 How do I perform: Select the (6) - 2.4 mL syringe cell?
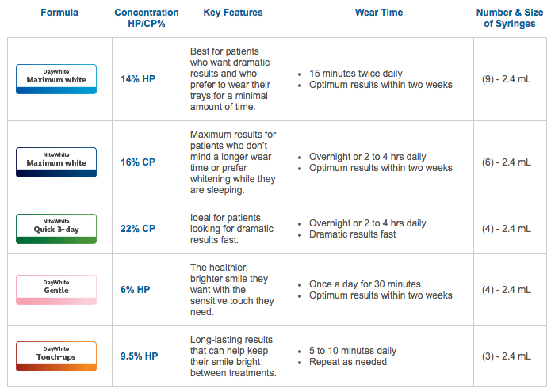(507, 162)
